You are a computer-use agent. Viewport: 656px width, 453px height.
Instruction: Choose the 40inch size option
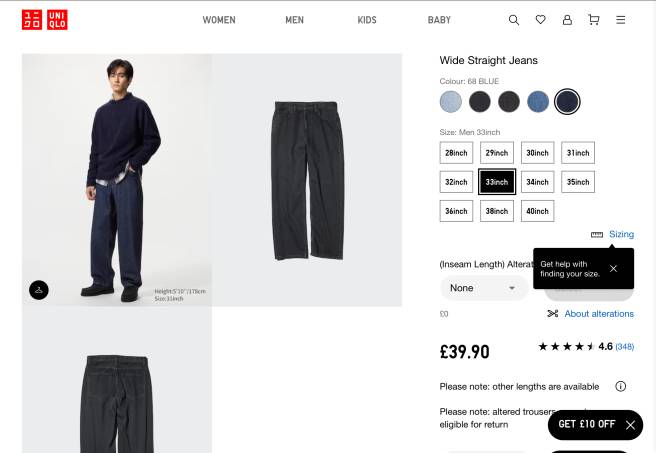click(537, 211)
